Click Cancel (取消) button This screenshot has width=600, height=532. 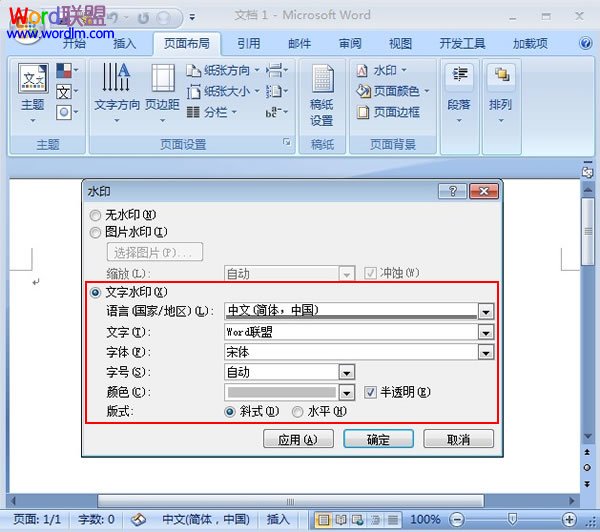pyautogui.click(x=458, y=439)
